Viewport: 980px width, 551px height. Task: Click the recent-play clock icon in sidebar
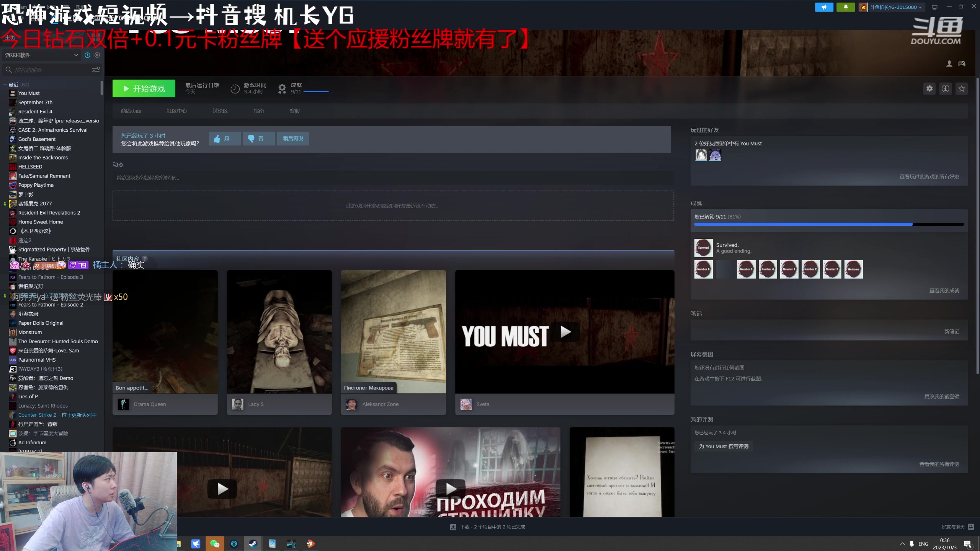tap(87, 55)
